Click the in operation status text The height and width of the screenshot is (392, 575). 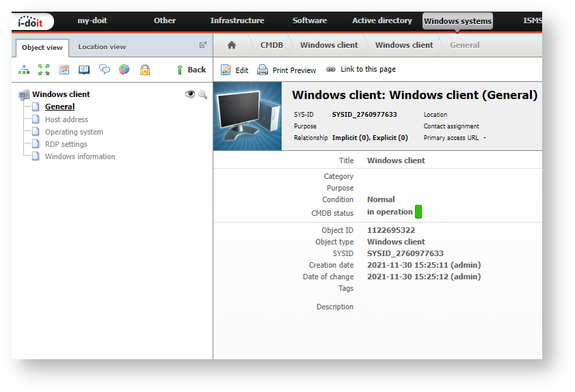click(x=390, y=212)
